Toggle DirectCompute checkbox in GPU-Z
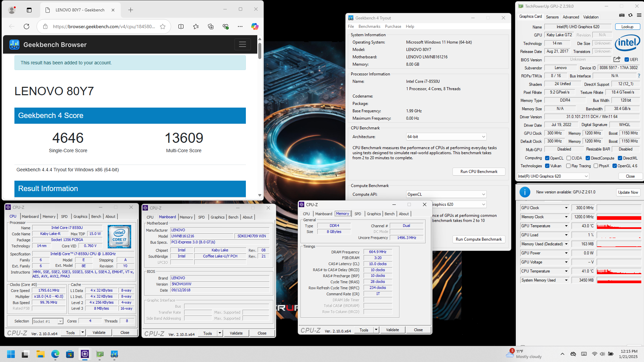Image resolution: width=644 pixels, height=362 pixels. pyautogui.click(x=588, y=158)
